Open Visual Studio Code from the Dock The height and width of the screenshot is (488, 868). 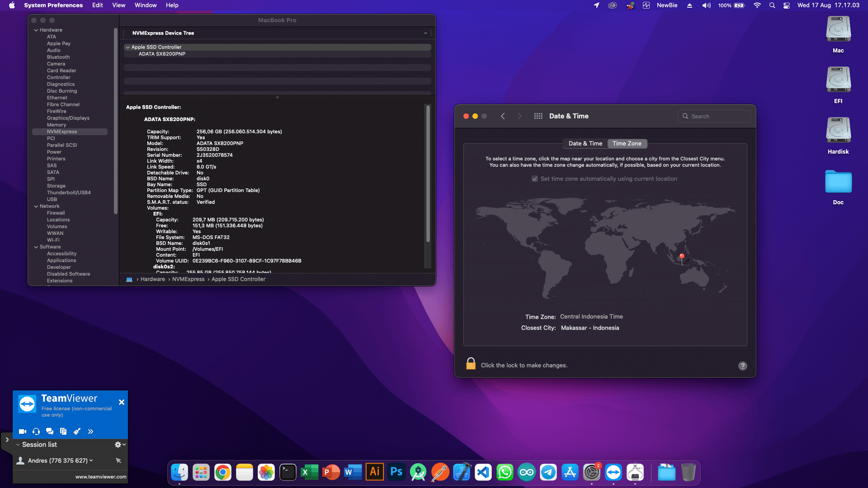pyautogui.click(x=483, y=473)
